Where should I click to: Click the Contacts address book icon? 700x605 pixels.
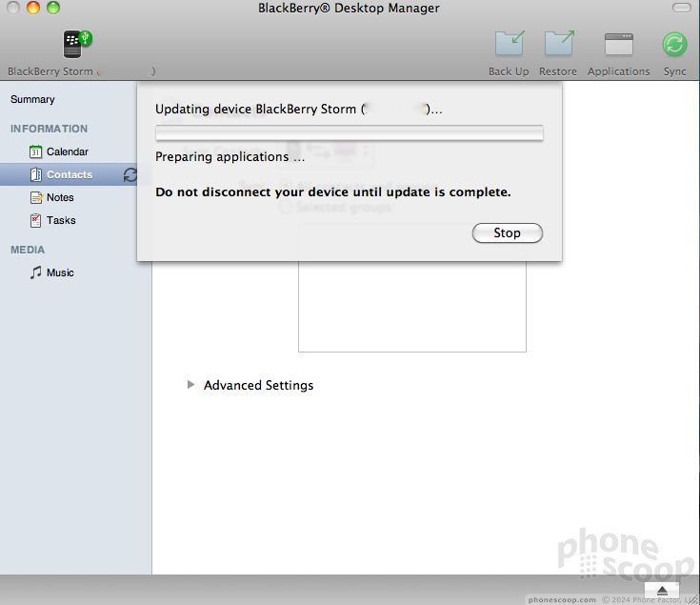[x=36, y=174]
